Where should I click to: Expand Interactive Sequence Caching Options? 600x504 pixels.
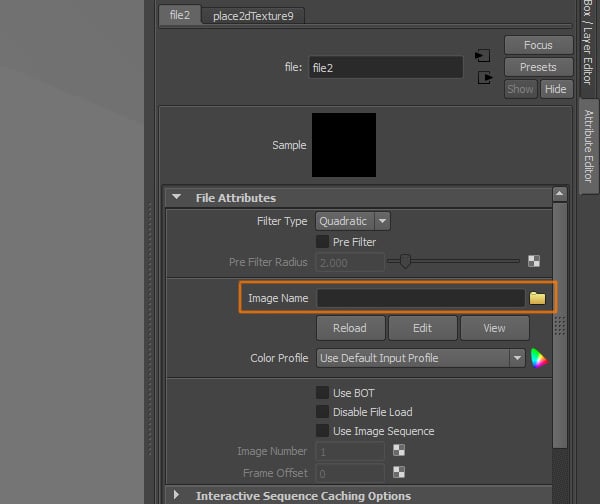coord(177,496)
